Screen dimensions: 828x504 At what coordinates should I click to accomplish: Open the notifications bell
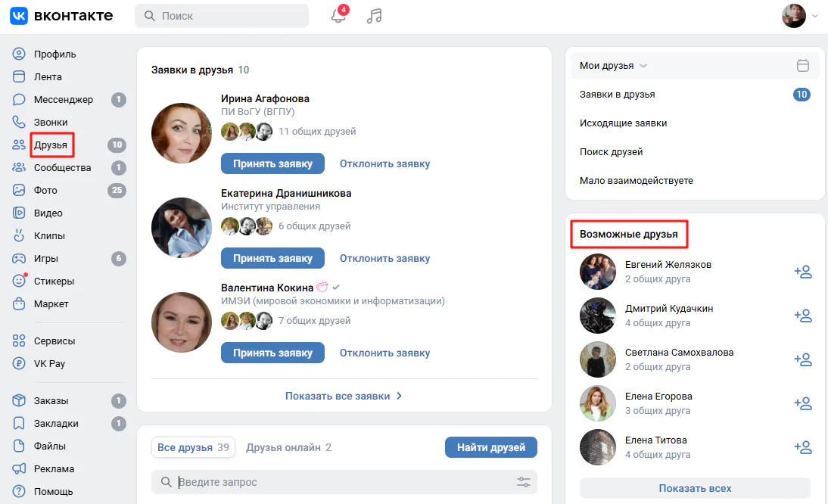coord(338,16)
